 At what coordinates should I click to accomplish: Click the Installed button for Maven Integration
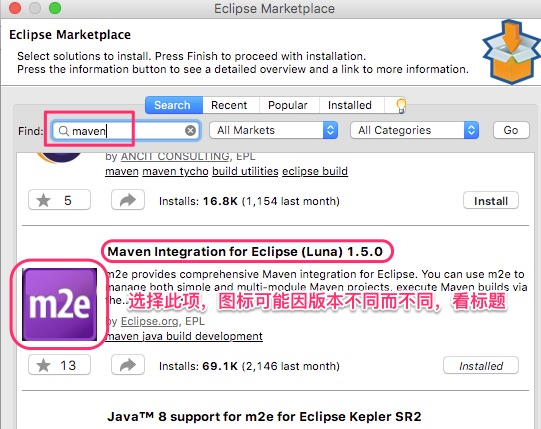[x=481, y=365]
